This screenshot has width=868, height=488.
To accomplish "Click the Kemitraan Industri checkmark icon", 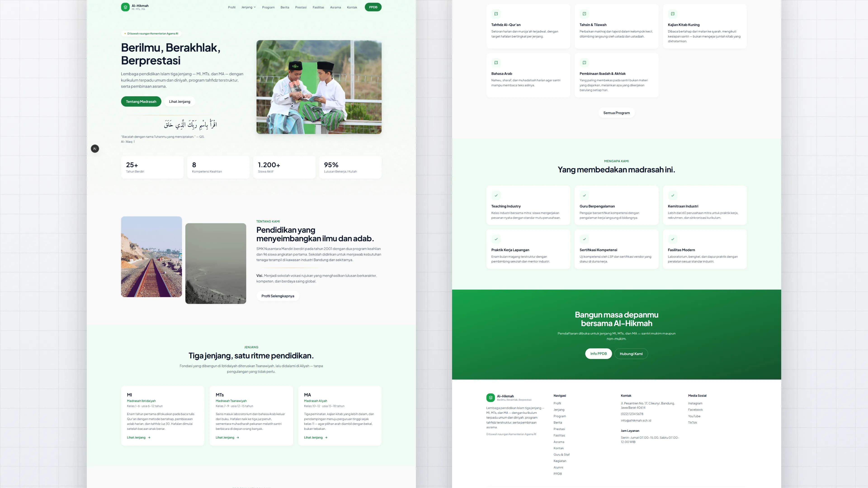I will click(x=672, y=195).
